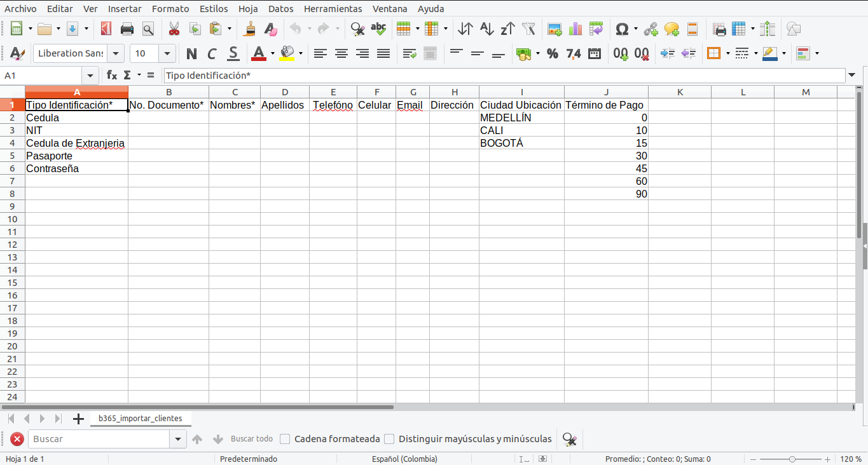This screenshot has width=868, height=465.
Task: Insert hyperlink chain icon
Action: pyautogui.click(x=651, y=29)
